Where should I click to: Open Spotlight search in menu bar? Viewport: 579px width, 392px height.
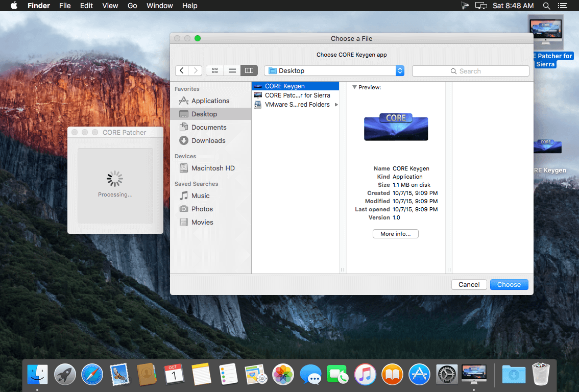coord(546,6)
